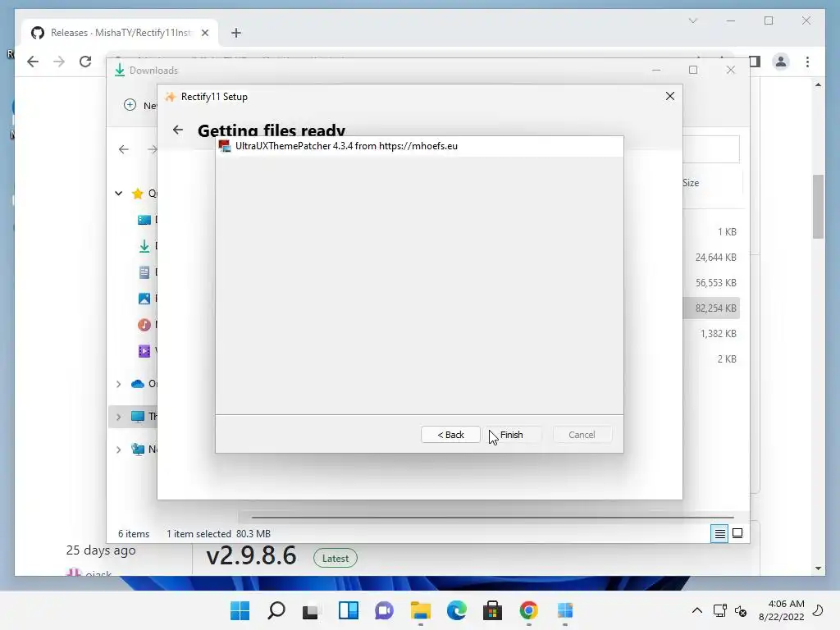Select the file sized 1,382 KB

click(x=718, y=333)
